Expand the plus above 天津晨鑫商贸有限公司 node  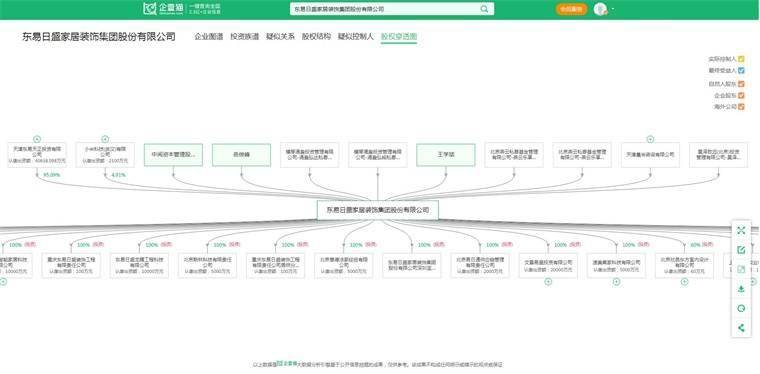(650, 139)
